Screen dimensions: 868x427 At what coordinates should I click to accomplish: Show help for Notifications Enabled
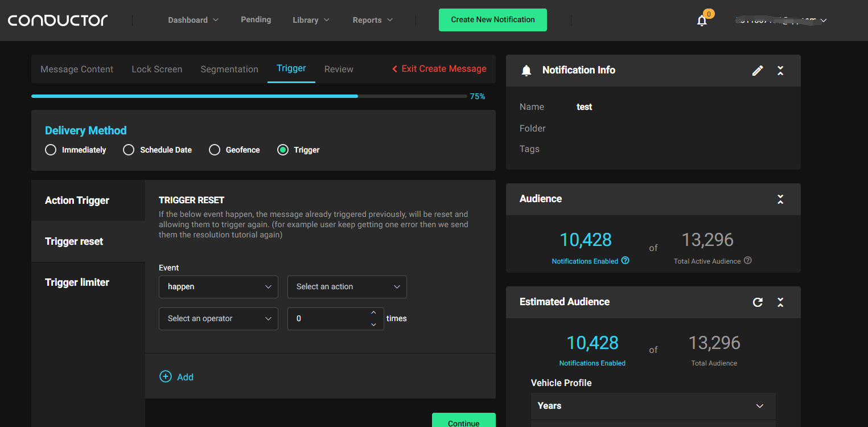[x=626, y=261]
